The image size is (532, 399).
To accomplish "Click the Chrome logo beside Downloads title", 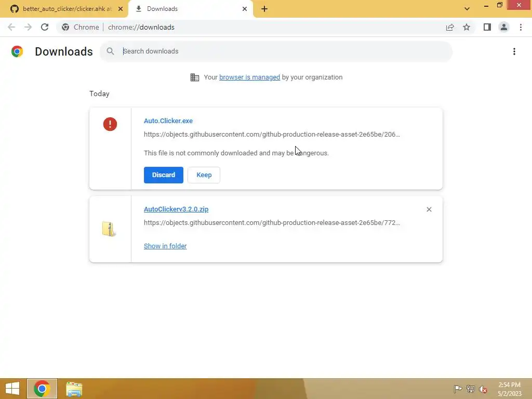I will click(x=17, y=51).
